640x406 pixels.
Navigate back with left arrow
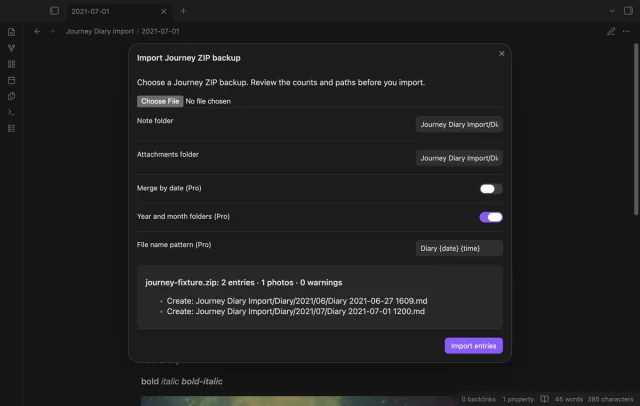coord(37,31)
